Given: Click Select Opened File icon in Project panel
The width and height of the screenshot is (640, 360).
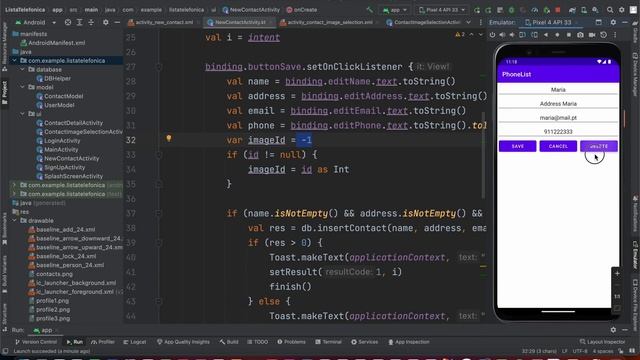Looking at the screenshot, I should (68, 22).
